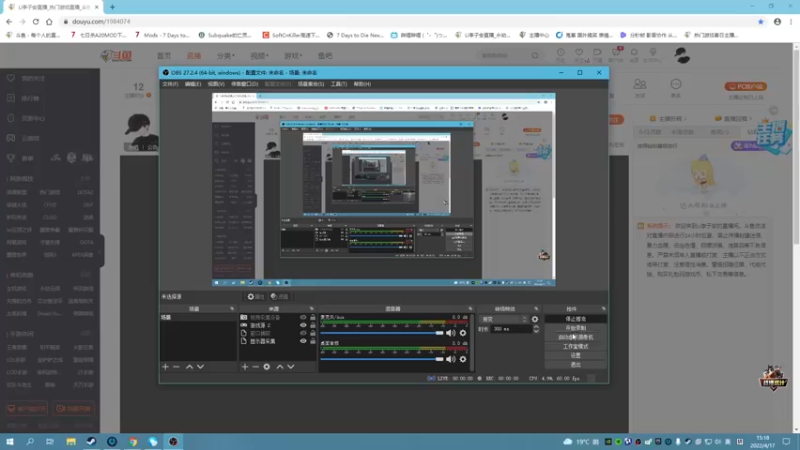
Task: Open the user avatar in the Douyu header
Action: click(x=682, y=55)
